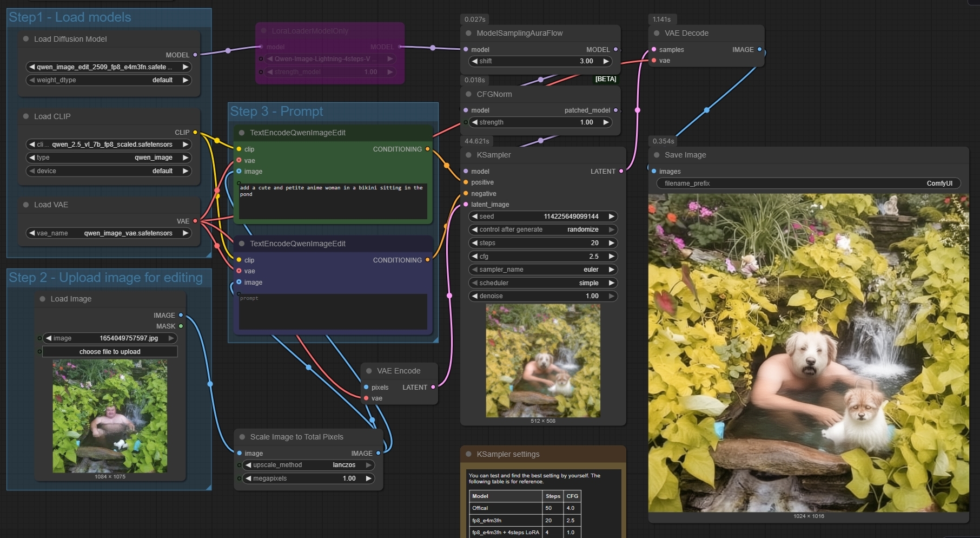Increase denoise with its right arrow
The height and width of the screenshot is (538, 980).
tap(612, 296)
